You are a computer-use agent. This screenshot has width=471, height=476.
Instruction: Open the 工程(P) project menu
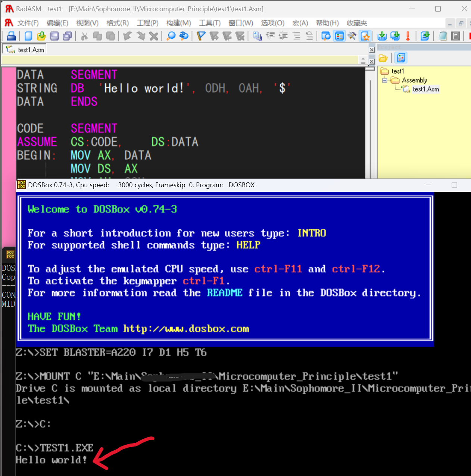click(147, 23)
